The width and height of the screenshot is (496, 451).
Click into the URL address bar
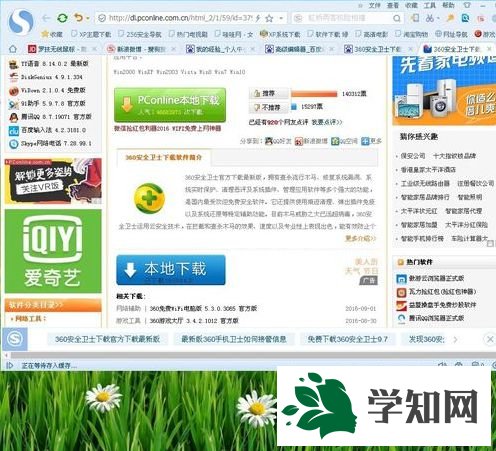tap(180, 18)
